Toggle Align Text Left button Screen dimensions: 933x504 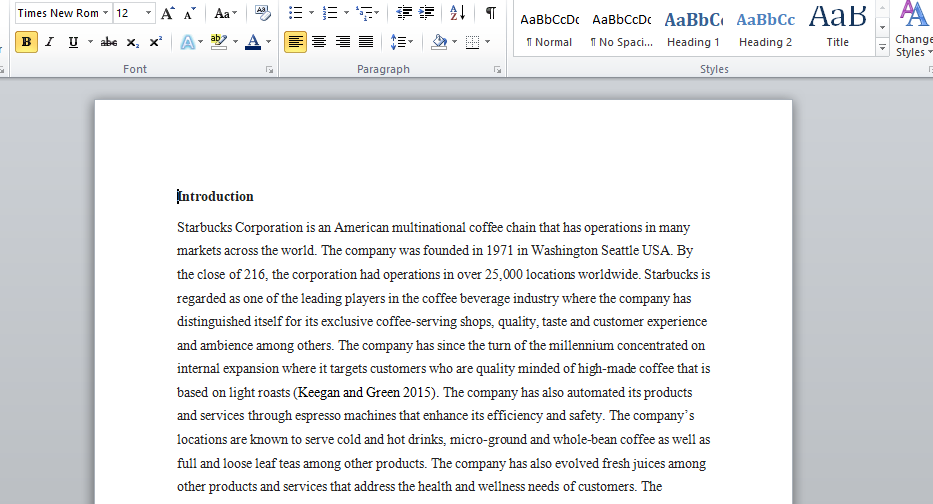295,42
